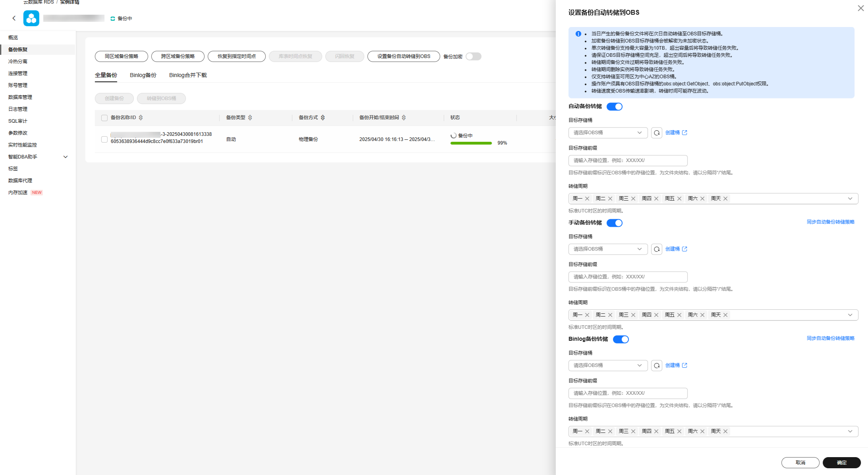The image size is (868, 475).
Task: Toggle the 自动备份转储 switch
Action: click(x=614, y=106)
